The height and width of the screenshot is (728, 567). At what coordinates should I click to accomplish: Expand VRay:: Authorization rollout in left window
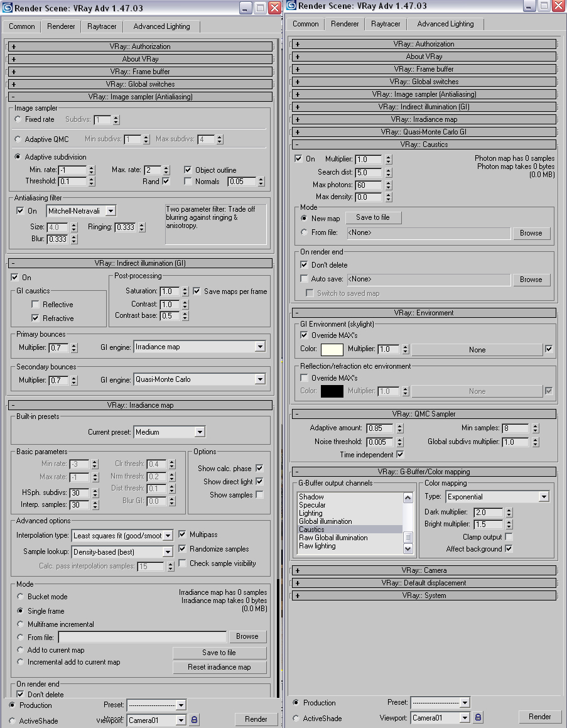pos(140,46)
